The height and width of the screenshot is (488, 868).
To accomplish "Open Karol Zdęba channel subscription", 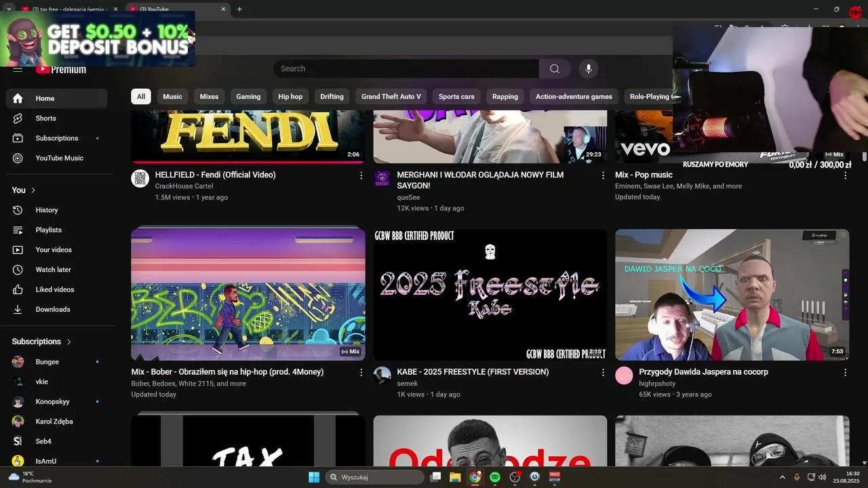I will (57, 422).
